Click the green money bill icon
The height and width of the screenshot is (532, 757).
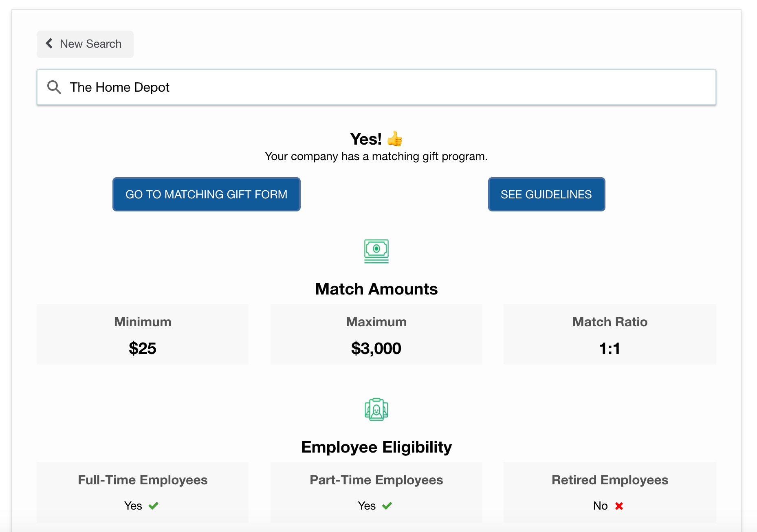376,251
